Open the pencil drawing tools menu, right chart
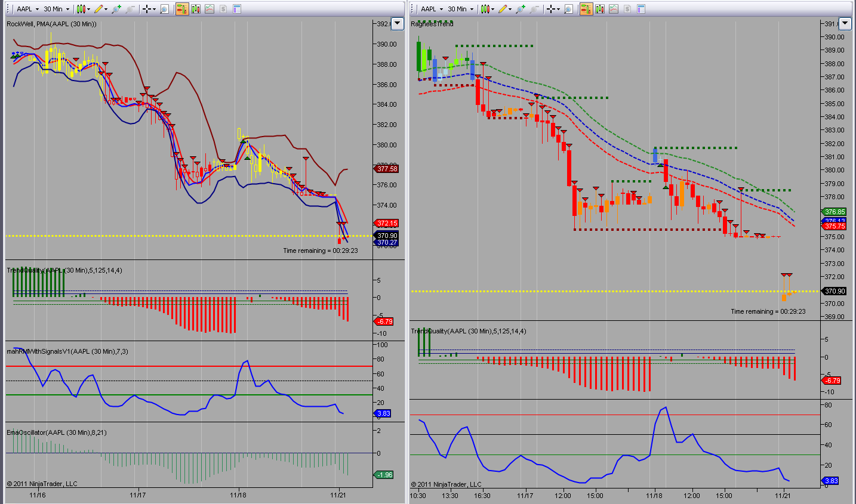The image size is (856, 504). point(505,9)
